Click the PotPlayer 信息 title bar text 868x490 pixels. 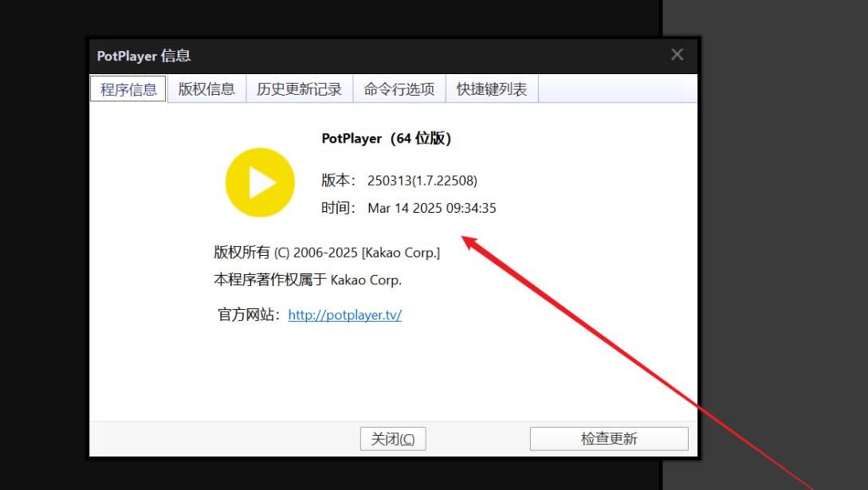point(143,56)
